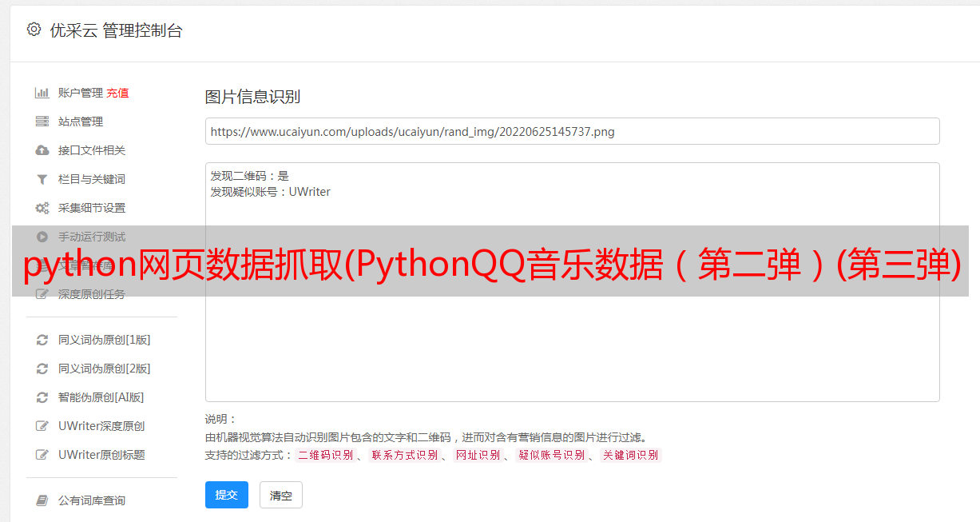Click the book icon for 公有词库查询
The image size is (980, 522).
point(42,500)
